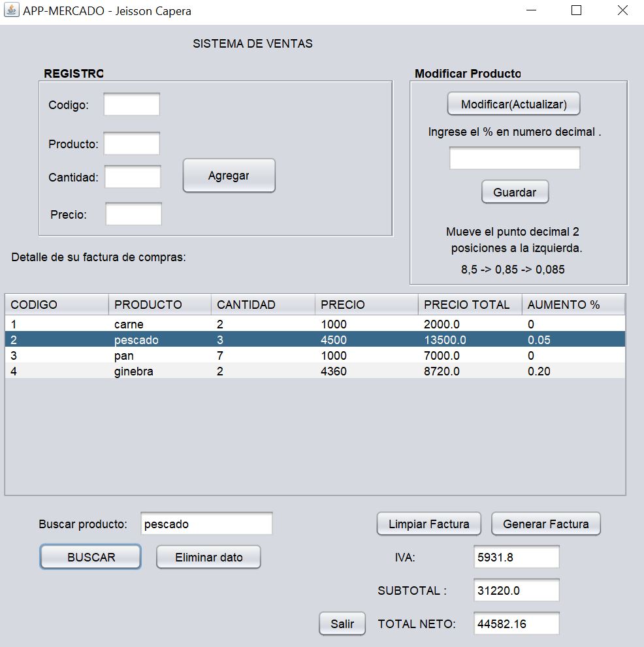Click Modificar(Actualizar) to update a product

[514, 103]
